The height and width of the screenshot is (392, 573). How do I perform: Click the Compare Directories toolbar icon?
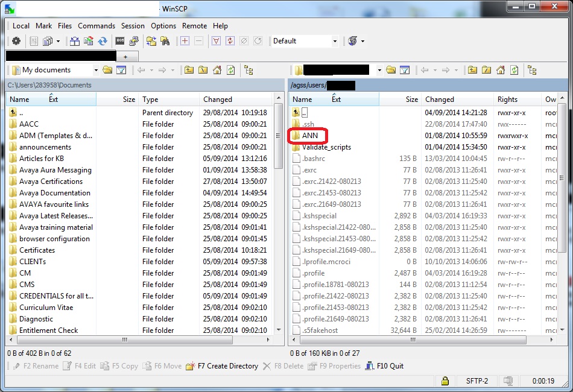pos(75,41)
